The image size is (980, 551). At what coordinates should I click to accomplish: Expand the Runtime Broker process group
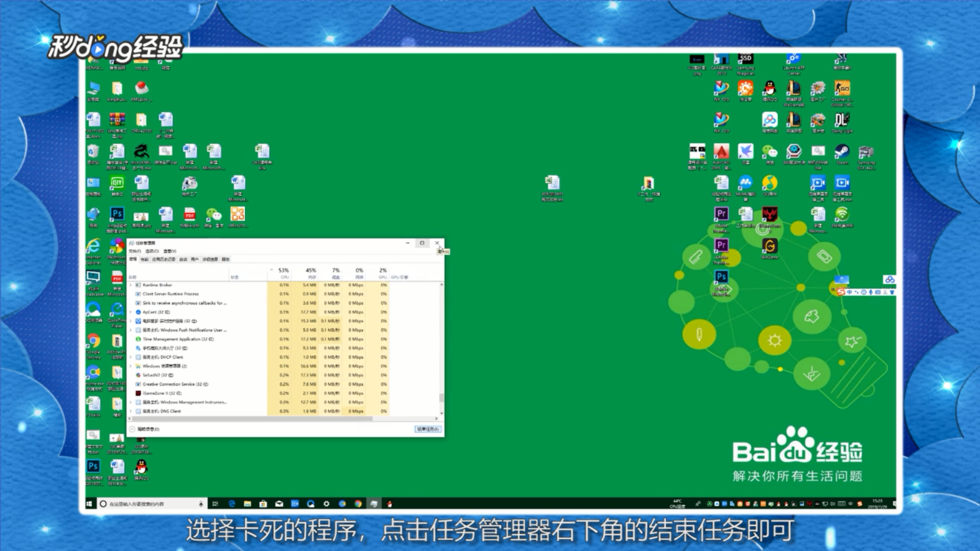(x=130, y=285)
